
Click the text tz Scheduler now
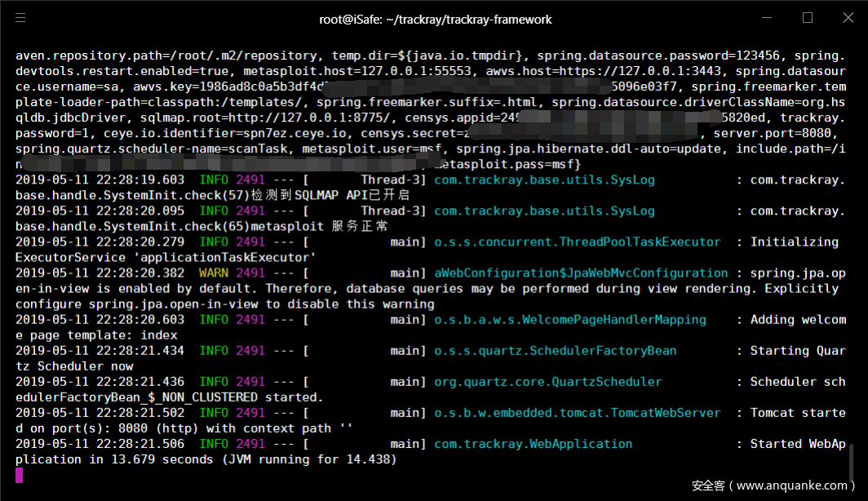point(74,366)
